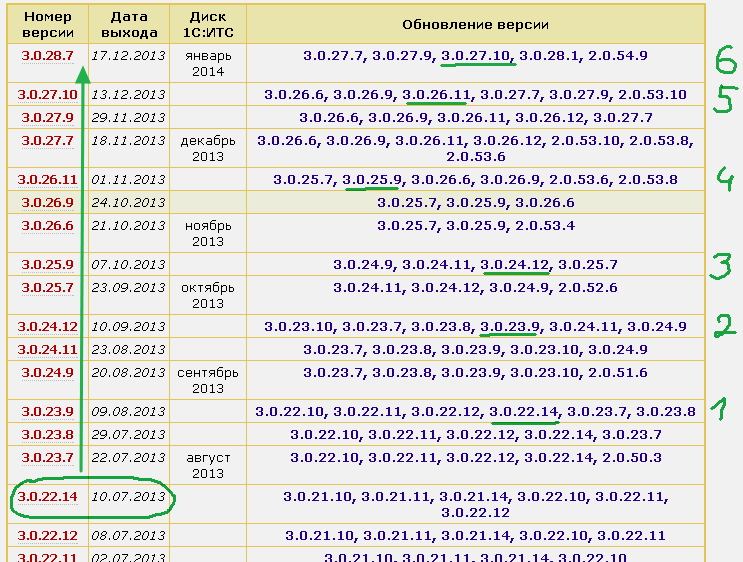Click the 'Дата выхода' column header
The image size is (743, 562).
pyautogui.click(x=129, y=23)
